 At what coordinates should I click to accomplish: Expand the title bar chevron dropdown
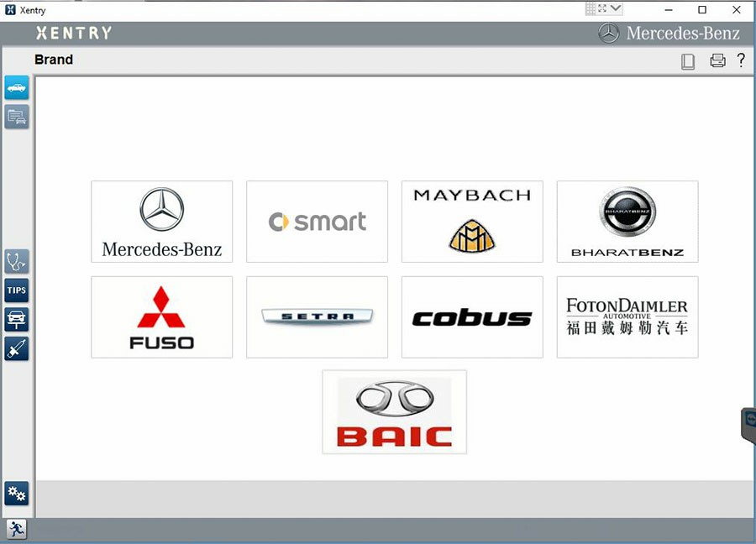coord(616,8)
